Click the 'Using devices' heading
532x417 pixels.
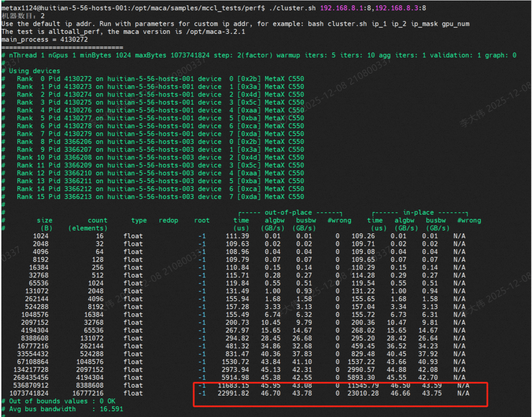pos(34,71)
